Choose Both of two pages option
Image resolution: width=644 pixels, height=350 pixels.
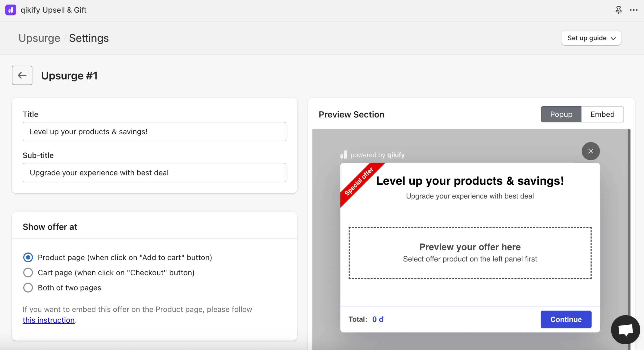click(28, 288)
